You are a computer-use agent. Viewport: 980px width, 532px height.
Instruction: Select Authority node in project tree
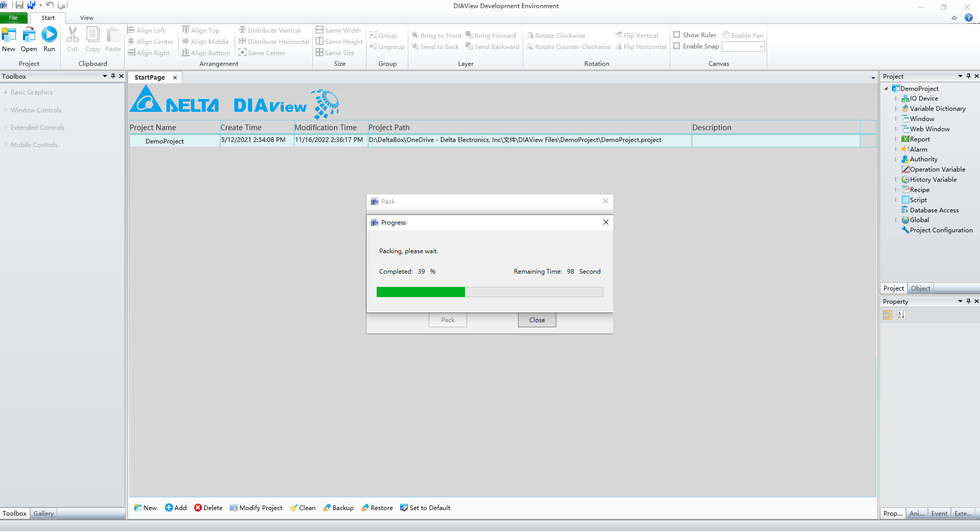pyautogui.click(x=924, y=159)
